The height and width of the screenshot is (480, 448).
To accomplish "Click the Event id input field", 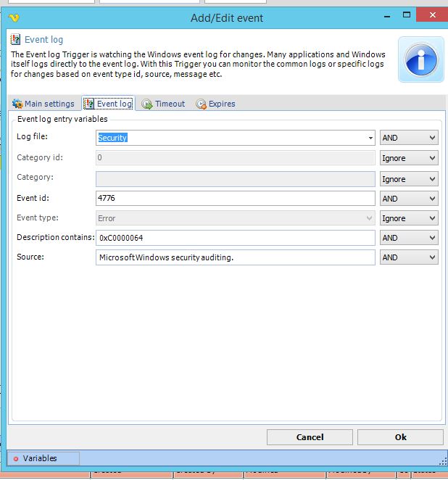I will [235, 199].
